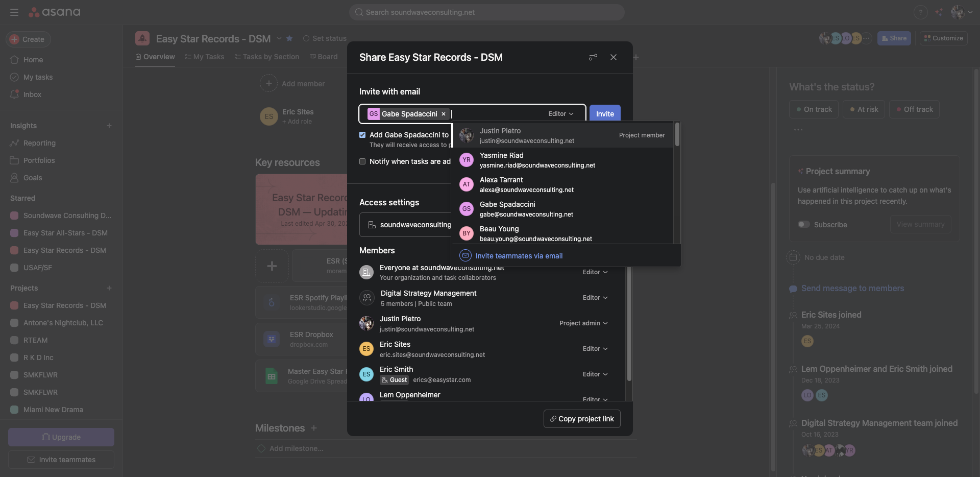The image size is (980, 477).
Task: Switch to the My Tasks tab
Action: (x=205, y=57)
